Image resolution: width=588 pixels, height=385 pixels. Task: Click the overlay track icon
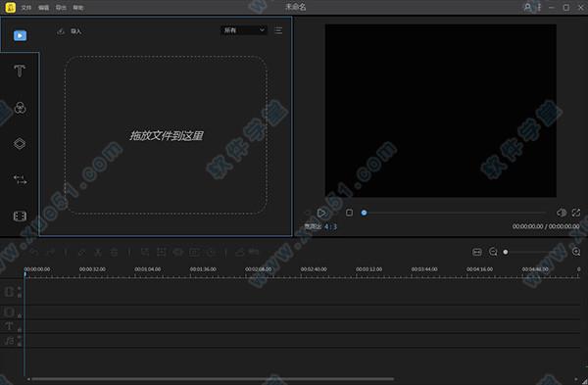tap(9, 312)
